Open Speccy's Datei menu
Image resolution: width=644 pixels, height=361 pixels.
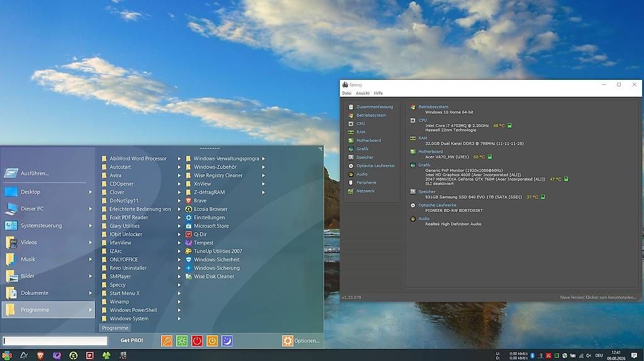coord(347,93)
